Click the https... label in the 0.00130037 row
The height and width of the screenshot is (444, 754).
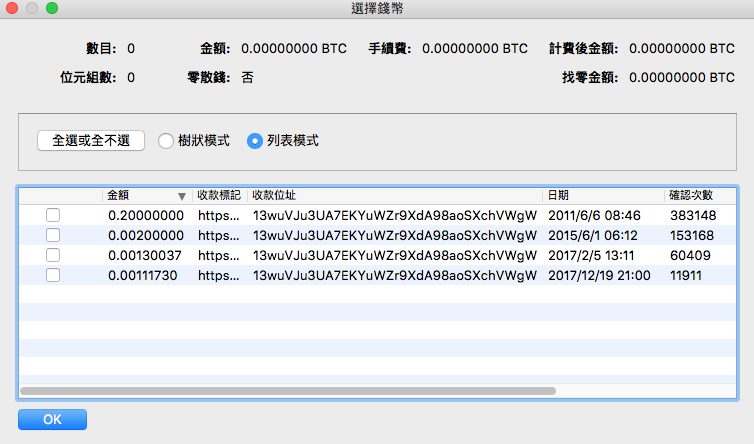pos(219,255)
